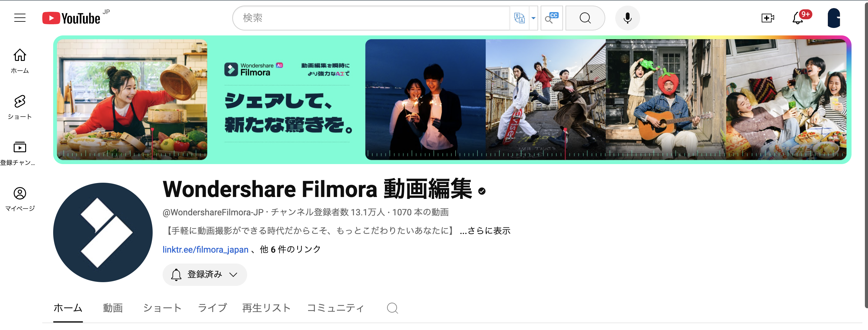Open マイページ in the sidebar

click(x=20, y=199)
